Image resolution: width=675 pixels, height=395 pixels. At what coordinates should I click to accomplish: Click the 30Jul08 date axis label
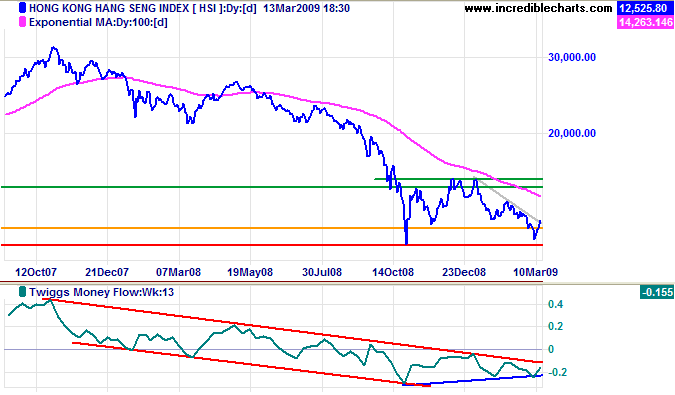(x=322, y=272)
